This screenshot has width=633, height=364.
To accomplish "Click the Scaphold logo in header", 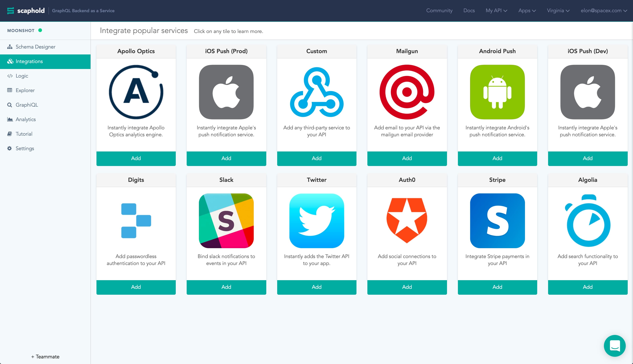I will coord(26,11).
